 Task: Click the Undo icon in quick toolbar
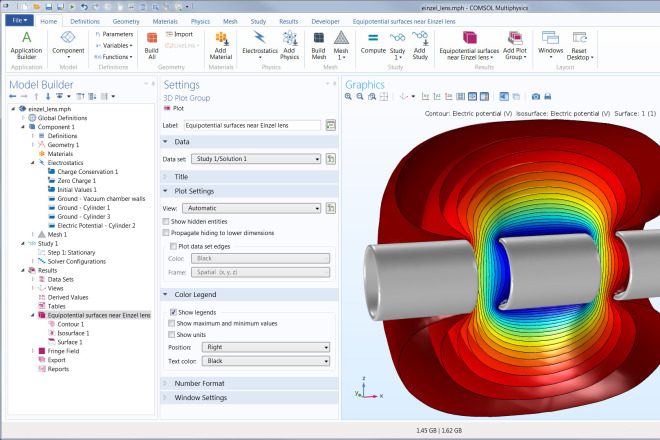[84, 7]
